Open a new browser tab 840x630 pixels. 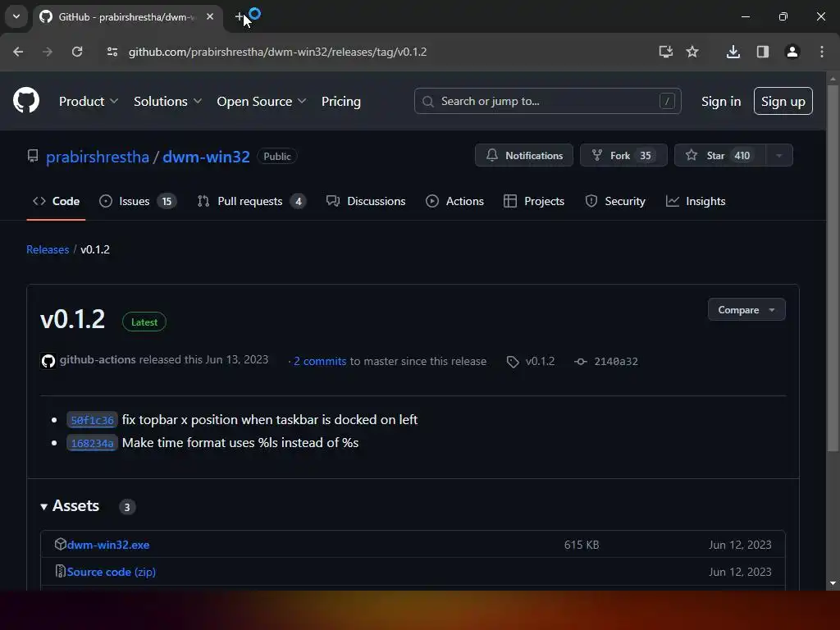239,16
